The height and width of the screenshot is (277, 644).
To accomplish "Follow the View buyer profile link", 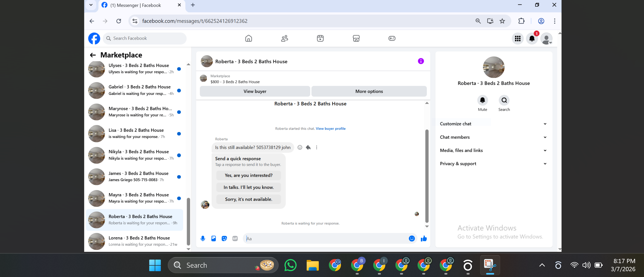I will [x=330, y=129].
